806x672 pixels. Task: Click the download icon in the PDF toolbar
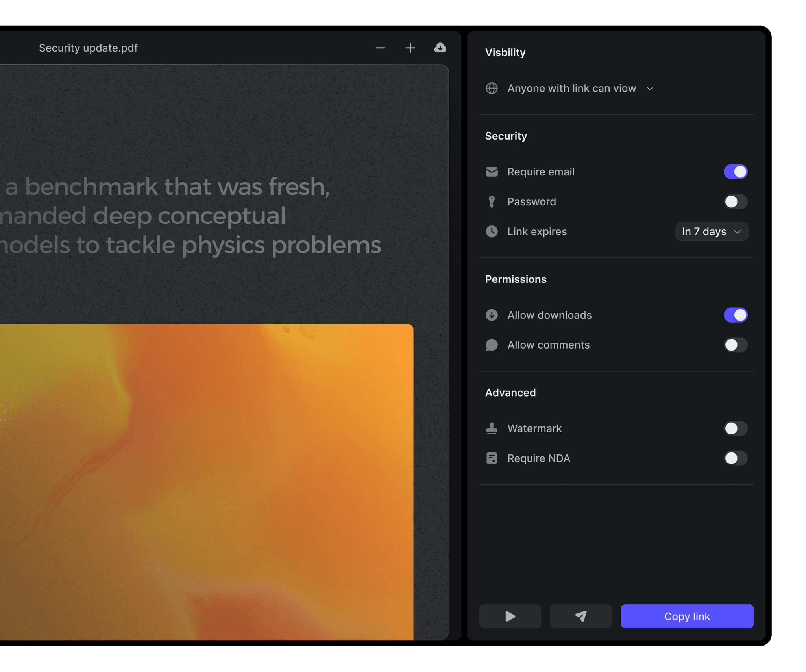tap(440, 48)
